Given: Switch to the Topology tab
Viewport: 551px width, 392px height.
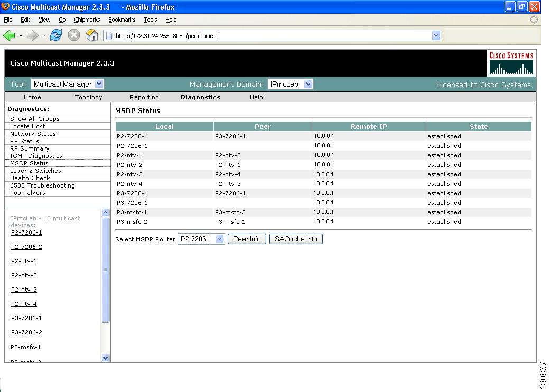Looking at the screenshot, I should point(89,97).
